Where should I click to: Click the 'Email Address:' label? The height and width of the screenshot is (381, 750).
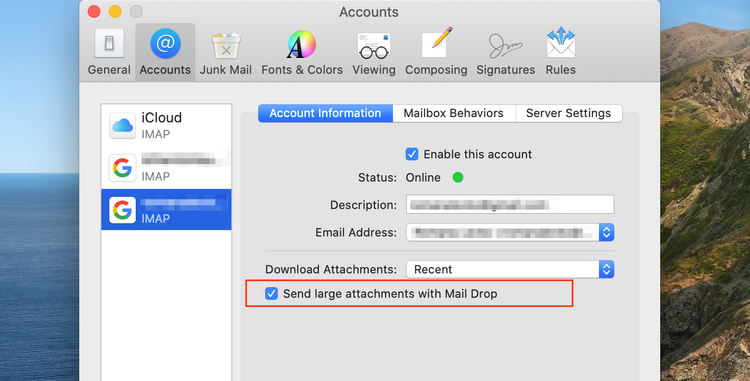[356, 232]
